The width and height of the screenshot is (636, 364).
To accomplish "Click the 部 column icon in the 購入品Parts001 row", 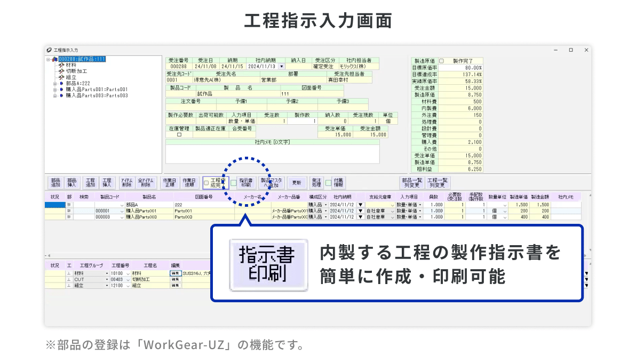I will pyautogui.click(x=69, y=211).
